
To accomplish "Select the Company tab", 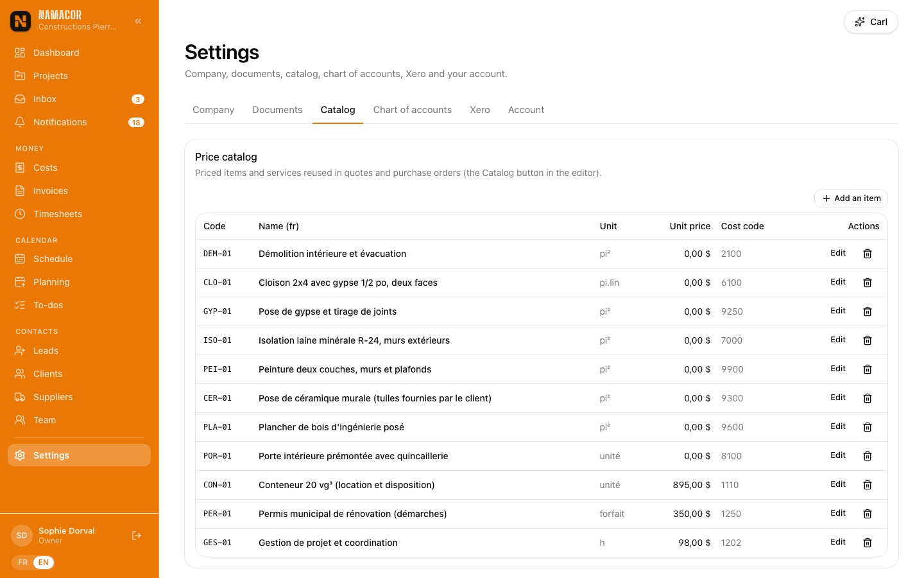I will pyautogui.click(x=213, y=110).
